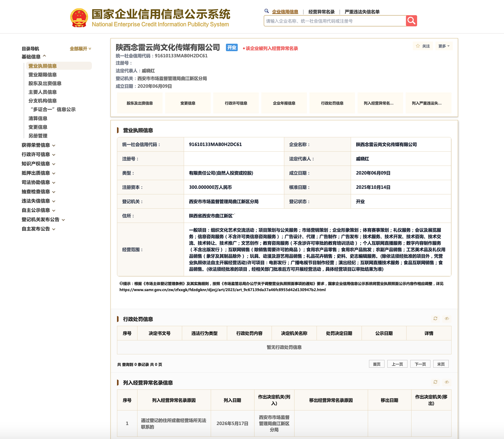
Task: Expand 司法协助信息 in navigation
Action: 38,182
